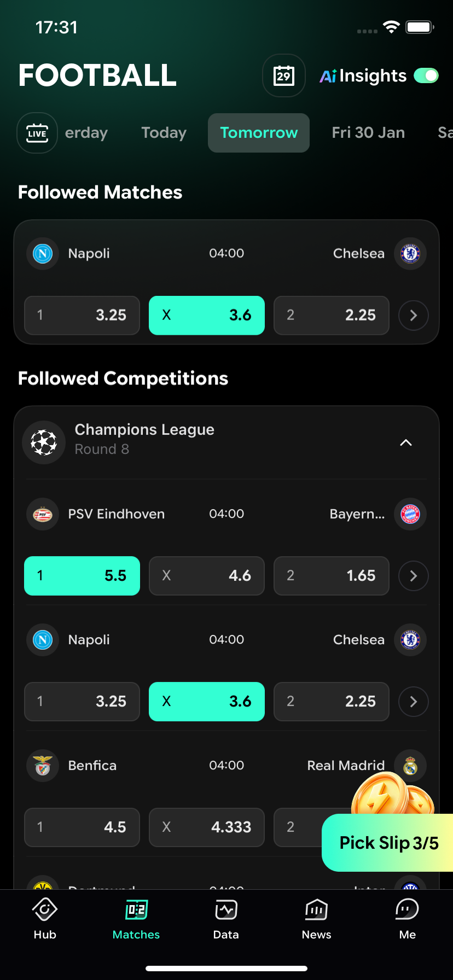Expand more markets for PSV Eindhoven match

[x=414, y=576]
